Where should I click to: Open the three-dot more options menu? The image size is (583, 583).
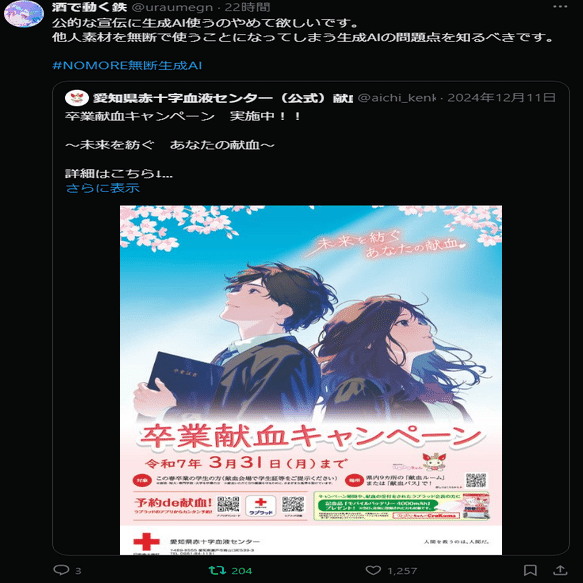click(560, 7)
